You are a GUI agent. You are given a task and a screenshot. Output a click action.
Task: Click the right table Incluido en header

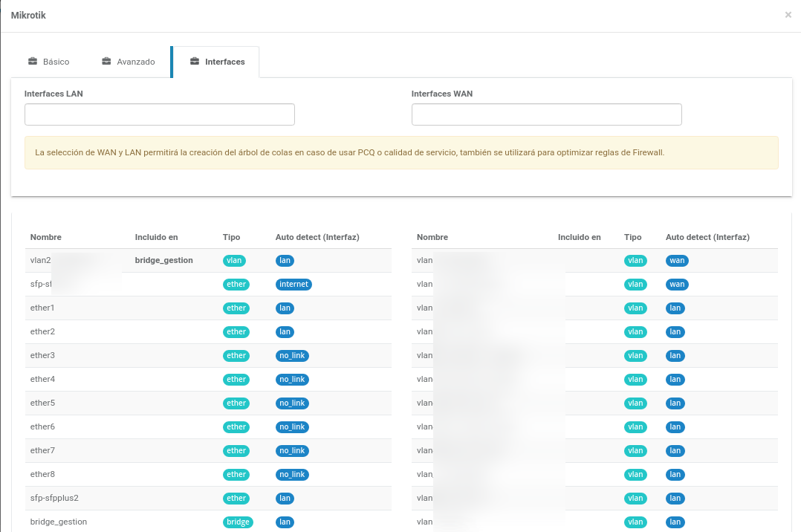point(580,237)
